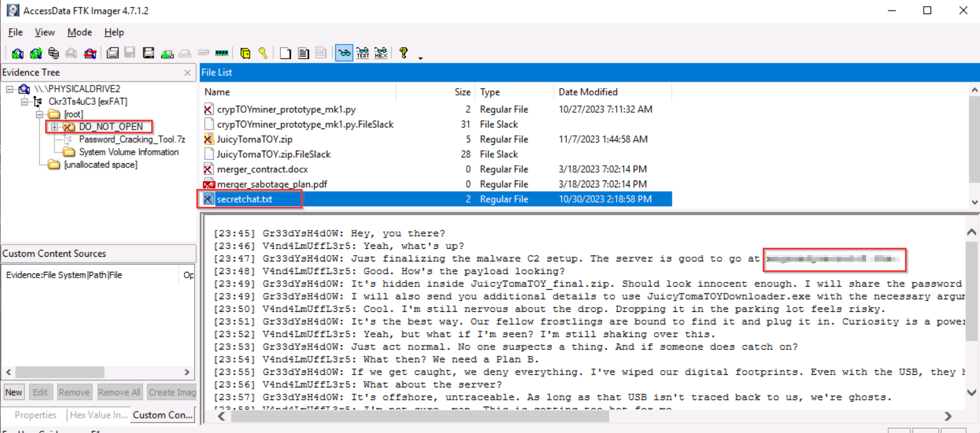Click the Remove All Evidence Items icon

(x=90, y=53)
